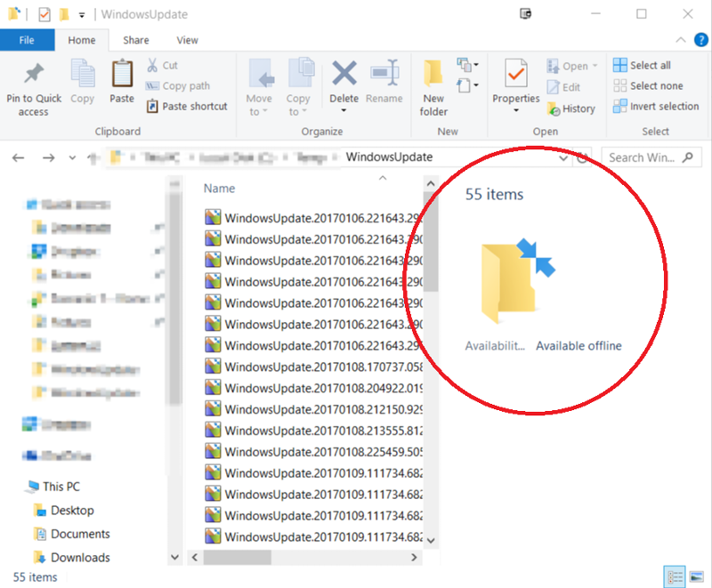Select the Cut scissors command

[x=162, y=65]
